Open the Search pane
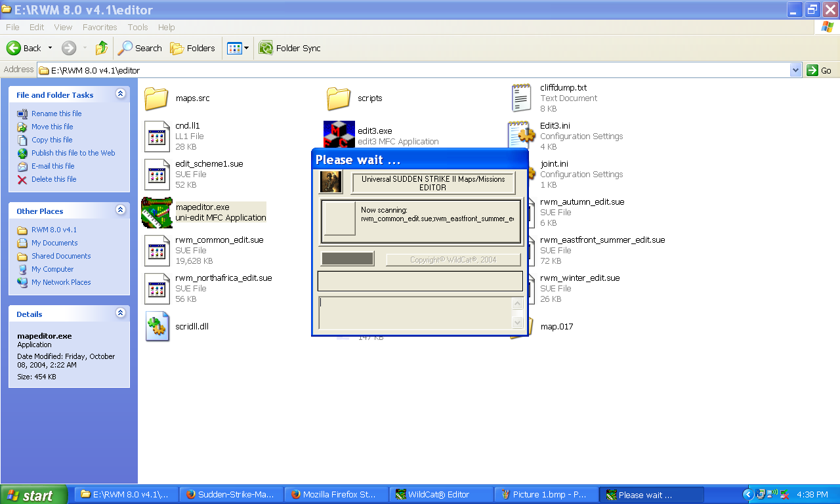The width and height of the screenshot is (840, 504). (140, 48)
